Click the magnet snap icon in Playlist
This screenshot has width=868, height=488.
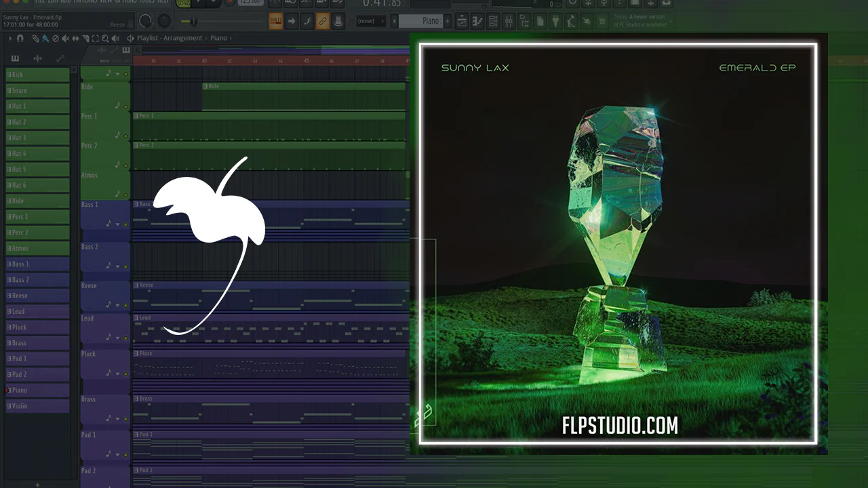click(x=20, y=39)
